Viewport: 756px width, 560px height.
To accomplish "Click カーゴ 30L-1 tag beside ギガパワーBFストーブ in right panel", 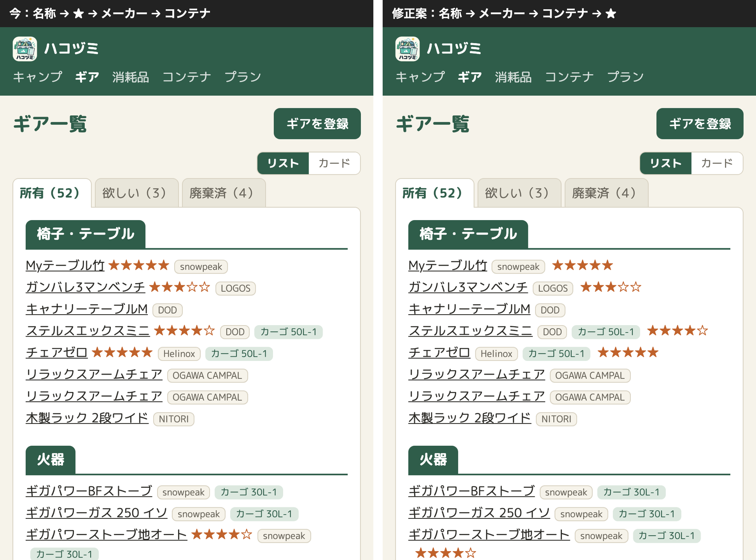I will tap(631, 492).
